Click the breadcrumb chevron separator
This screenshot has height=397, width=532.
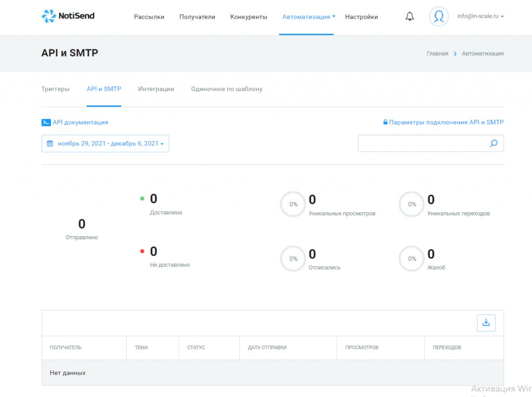(x=455, y=53)
